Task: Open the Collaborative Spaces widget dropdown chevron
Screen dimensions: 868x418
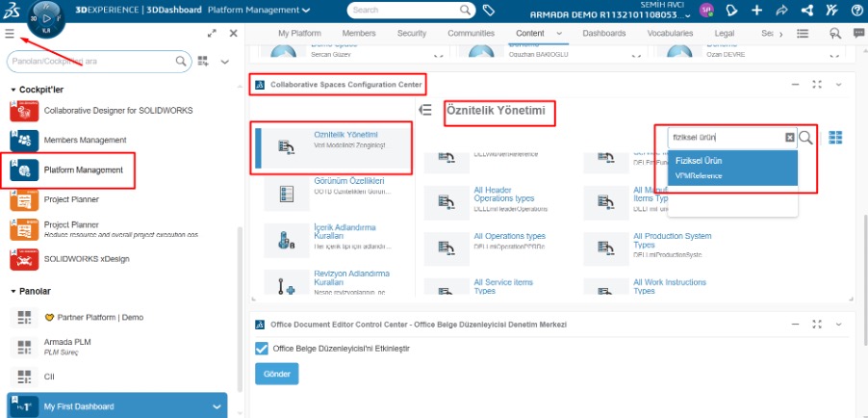Action: click(839, 84)
